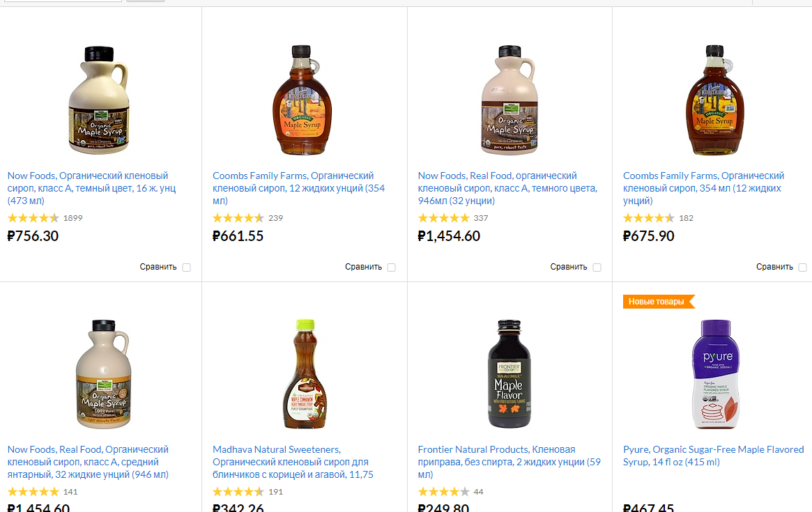Open Madhava maple cinnamon syrup bottle image
The height and width of the screenshot is (512, 812).
tap(305, 374)
